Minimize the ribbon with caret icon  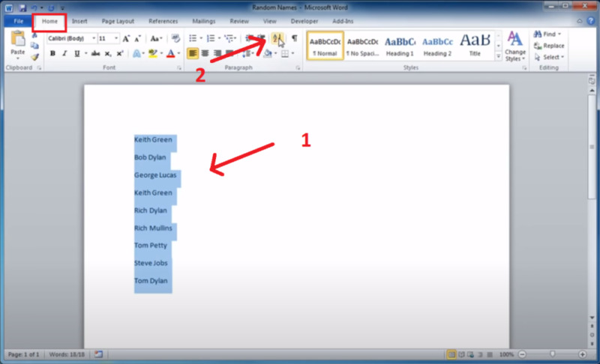pyautogui.click(x=579, y=22)
